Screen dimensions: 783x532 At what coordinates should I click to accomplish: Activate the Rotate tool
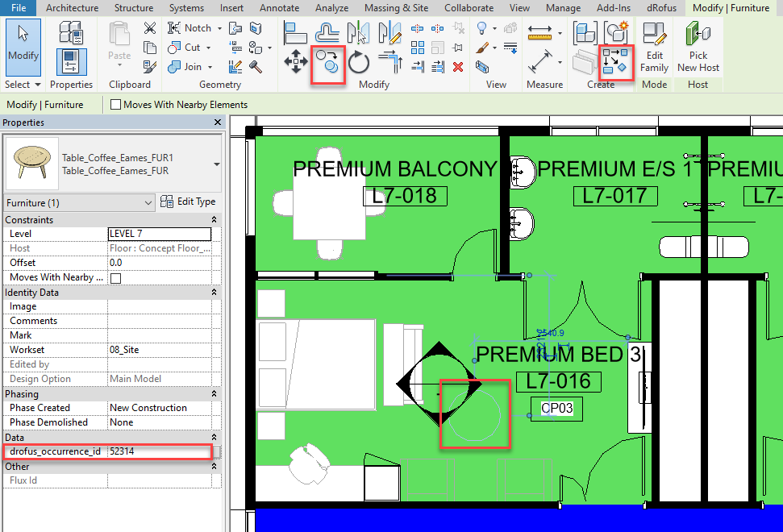click(359, 62)
